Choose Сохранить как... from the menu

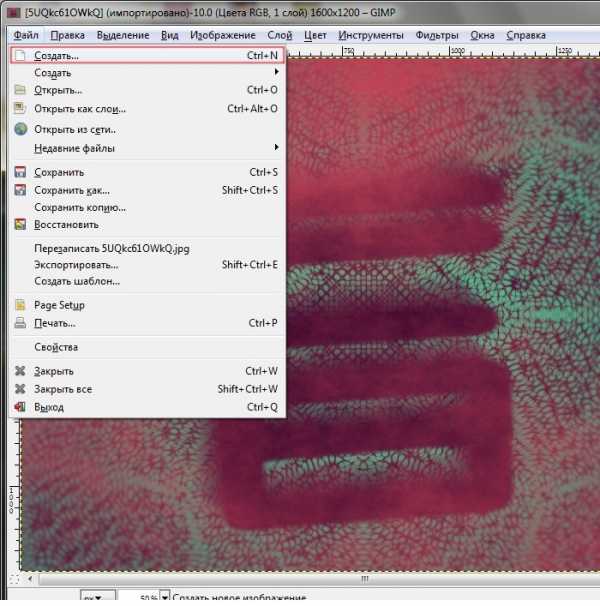[147, 190]
